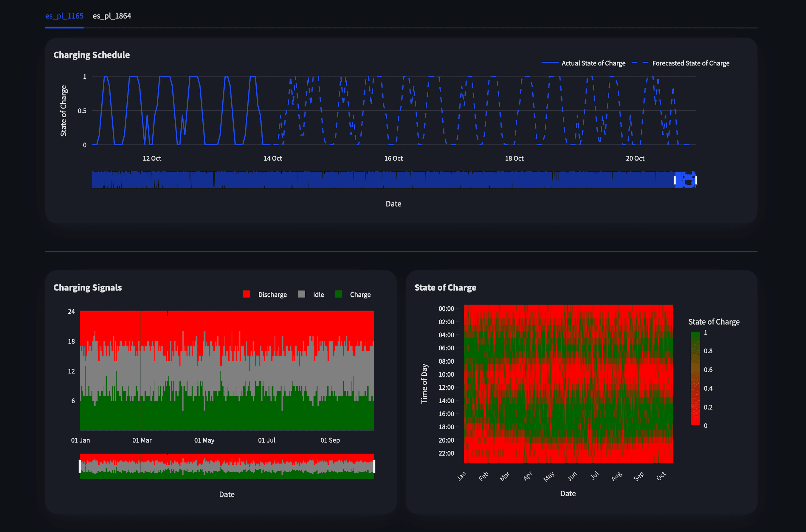The height and width of the screenshot is (532, 806).
Task: Click the red Discharge legend swatch
Action: [247, 294]
